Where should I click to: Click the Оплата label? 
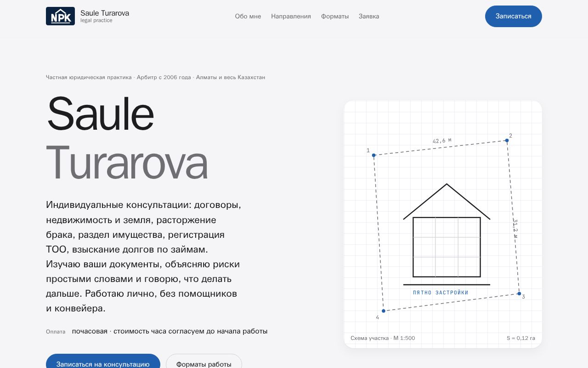[56, 332]
